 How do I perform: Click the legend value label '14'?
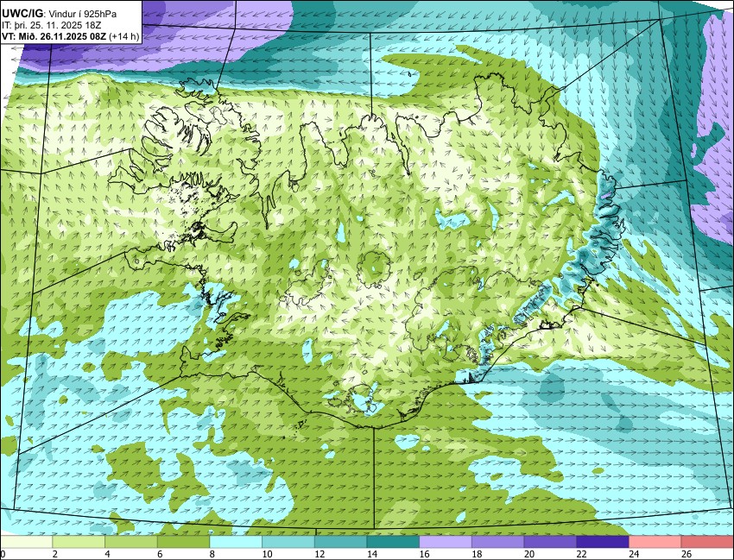(371, 554)
